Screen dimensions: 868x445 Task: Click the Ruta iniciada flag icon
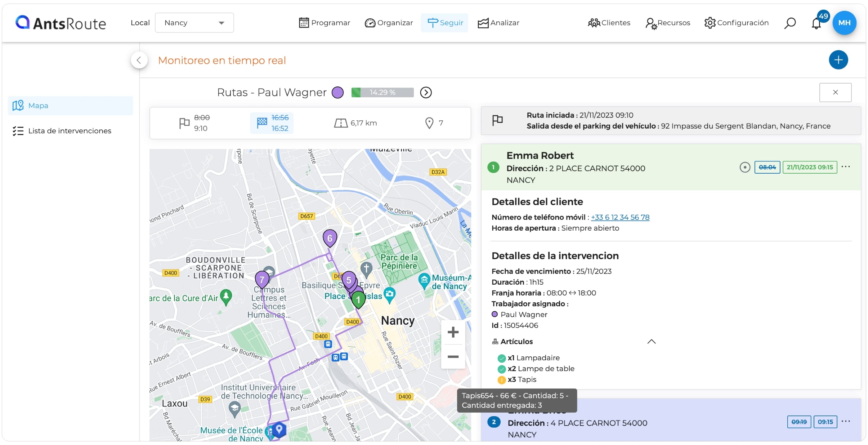[498, 120]
